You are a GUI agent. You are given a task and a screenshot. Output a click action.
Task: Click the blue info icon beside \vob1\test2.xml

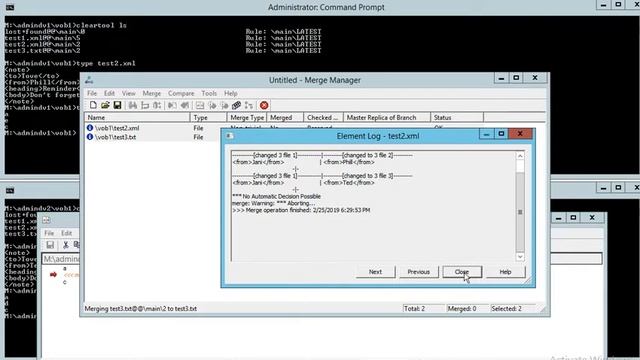pyautogui.click(x=90, y=128)
